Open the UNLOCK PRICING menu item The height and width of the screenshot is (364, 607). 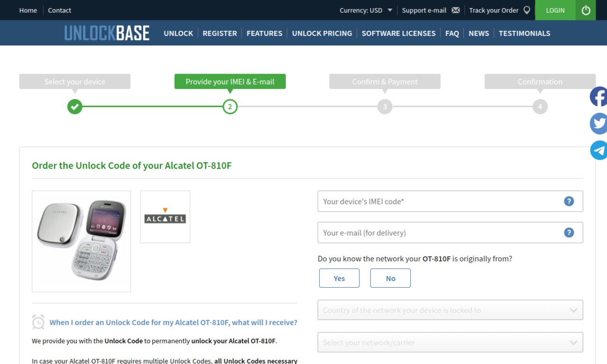pyautogui.click(x=322, y=33)
